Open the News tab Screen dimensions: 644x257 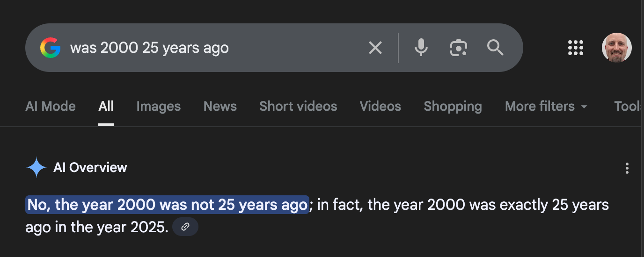[220, 107]
